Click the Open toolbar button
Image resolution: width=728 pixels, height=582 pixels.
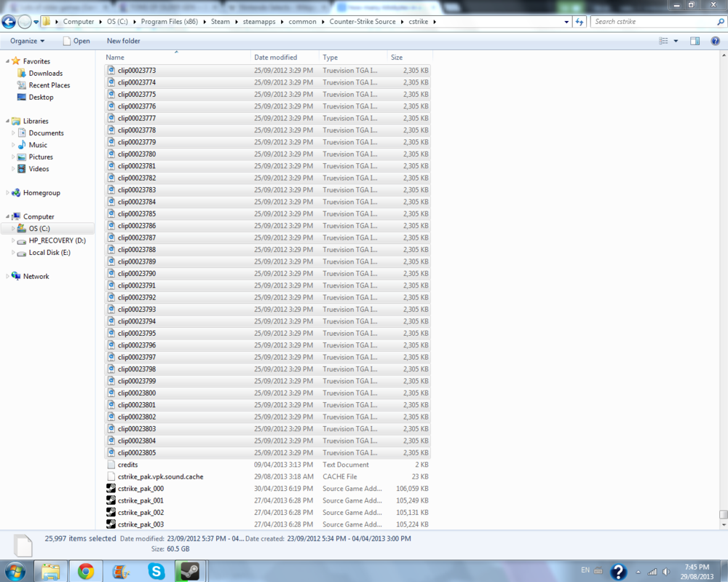pos(76,41)
